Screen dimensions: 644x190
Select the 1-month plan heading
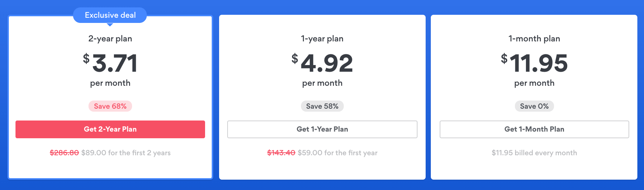pyautogui.click(x=534, y=38)
